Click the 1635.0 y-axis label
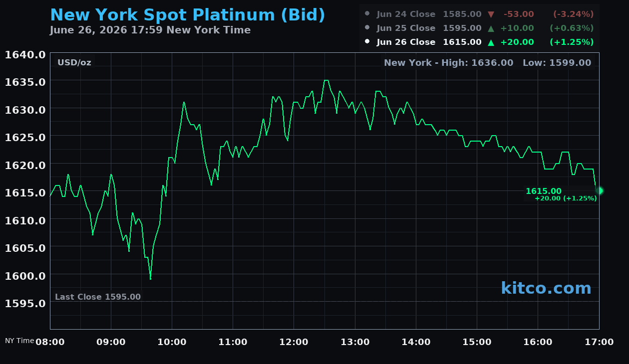 point(25,82)
